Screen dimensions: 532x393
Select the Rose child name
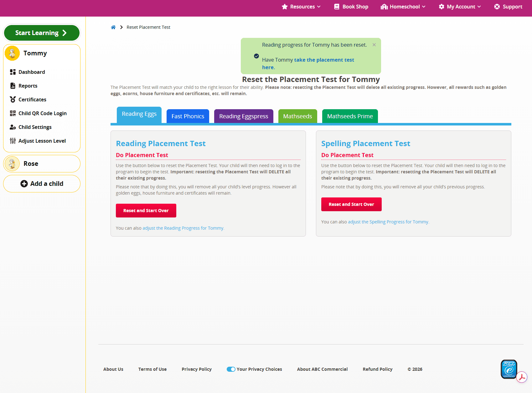tap(31, 164)
